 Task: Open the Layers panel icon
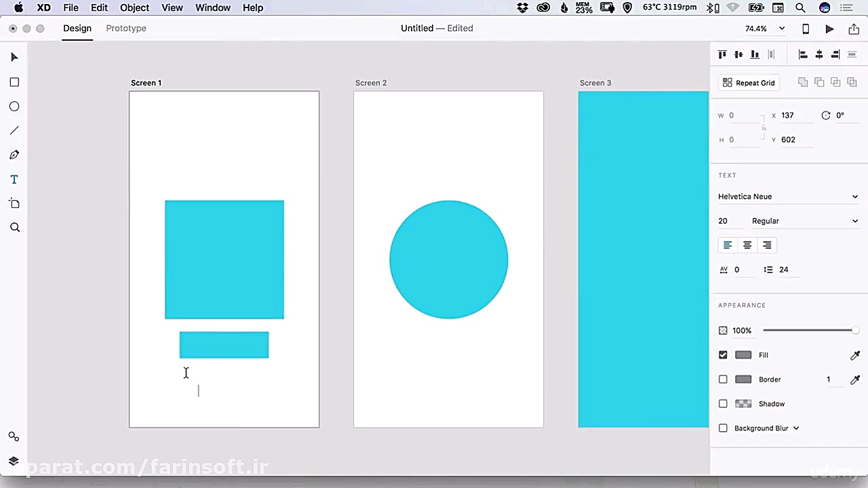click(14, 461)
